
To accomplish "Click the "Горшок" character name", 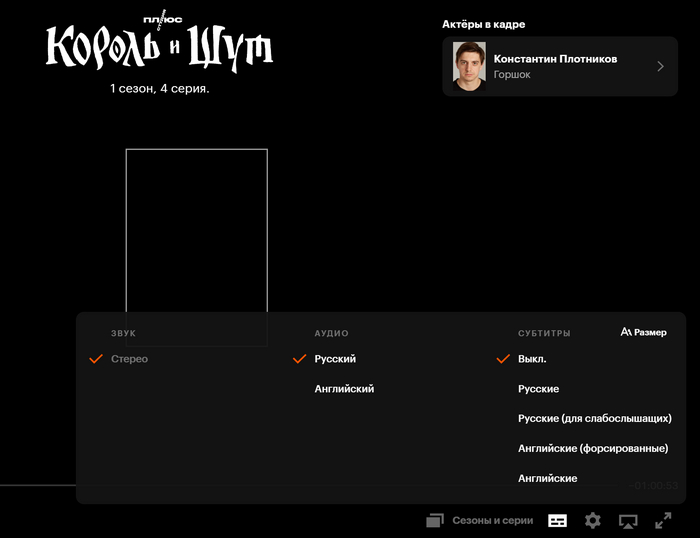I will tap(512, 75).
